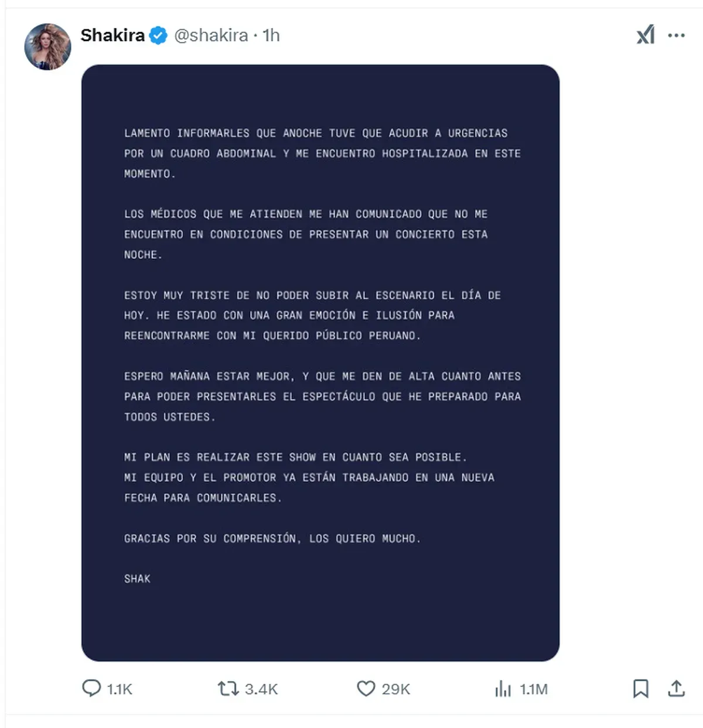Click the reply speech bubble icon
The width and height of the screenshot is (703, 728).
pos(91,688)
